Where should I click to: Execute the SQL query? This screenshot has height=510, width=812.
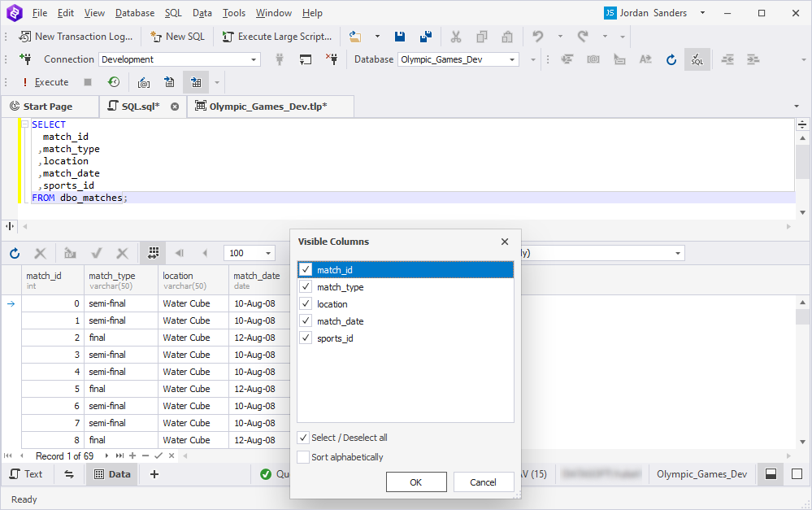[45, 82]
